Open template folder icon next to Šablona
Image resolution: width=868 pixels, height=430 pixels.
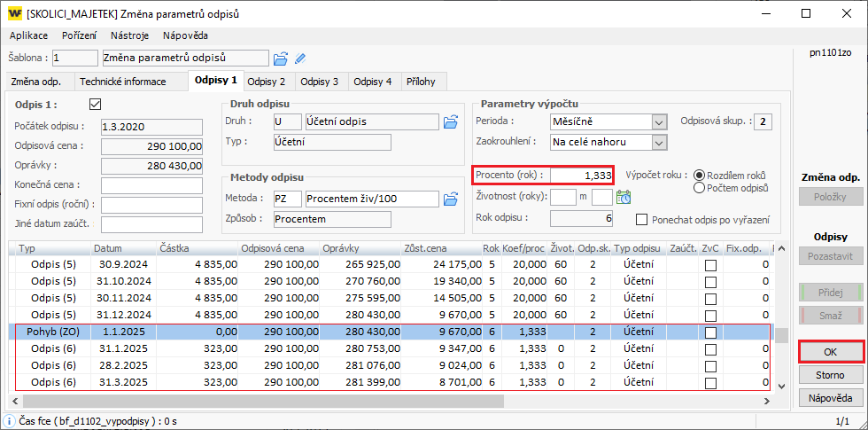[281, 59]
